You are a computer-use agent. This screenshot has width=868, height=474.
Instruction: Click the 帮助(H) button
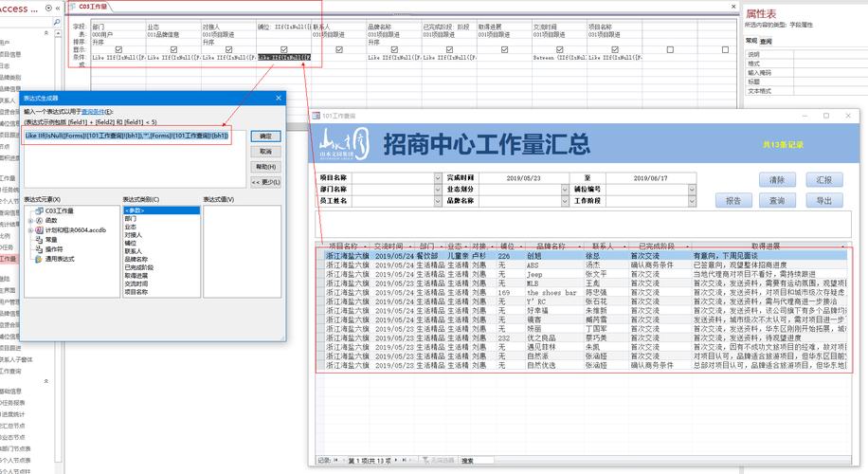point(265,167)
